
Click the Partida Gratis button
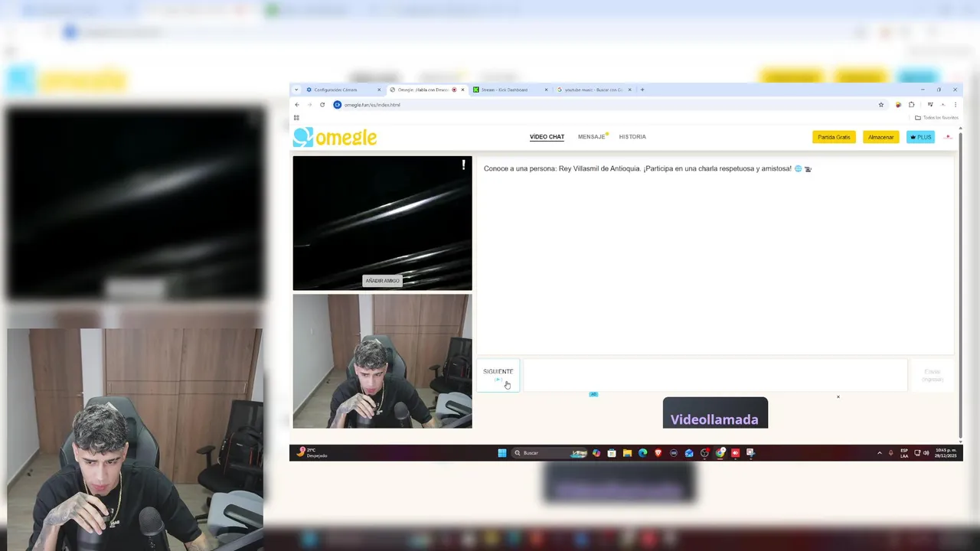point(834,137)
